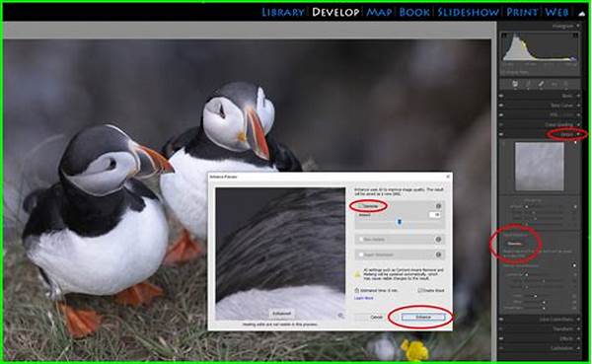Open the Book module
Image resolution: width=592 pixels, height=364 pixels.
coord(414,12)
